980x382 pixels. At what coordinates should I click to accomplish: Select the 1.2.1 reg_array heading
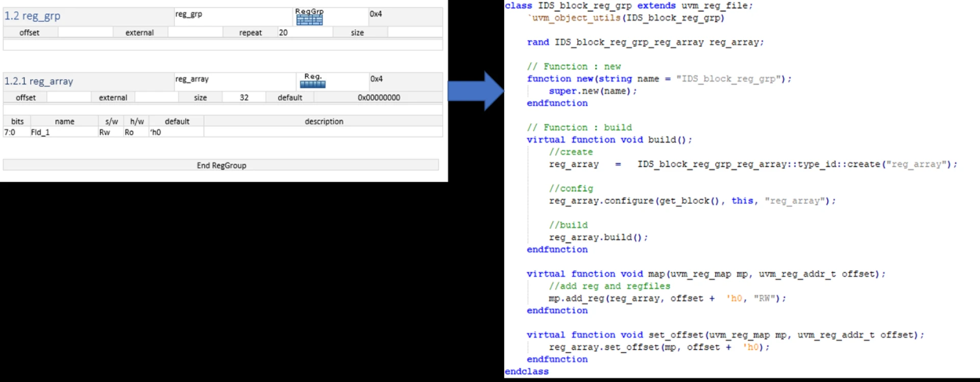(x=39, y=81)
